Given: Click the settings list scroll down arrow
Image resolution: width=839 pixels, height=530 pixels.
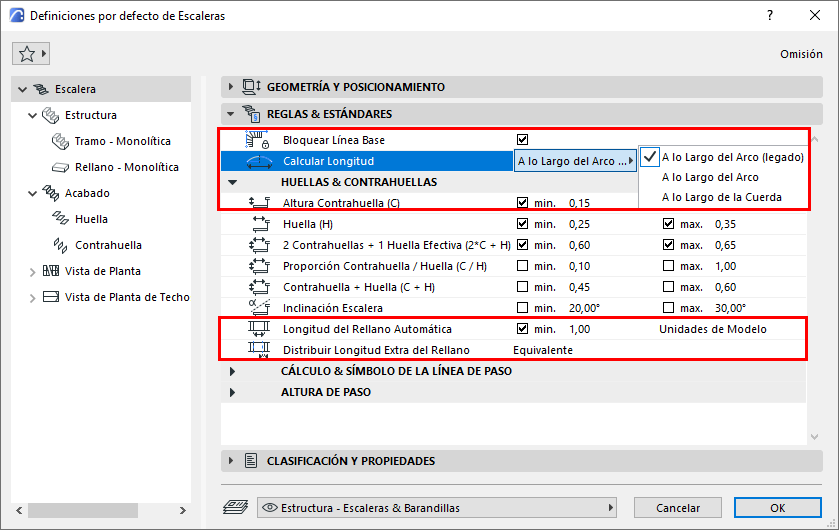Looking at the screenshot, I should (814, 437).
